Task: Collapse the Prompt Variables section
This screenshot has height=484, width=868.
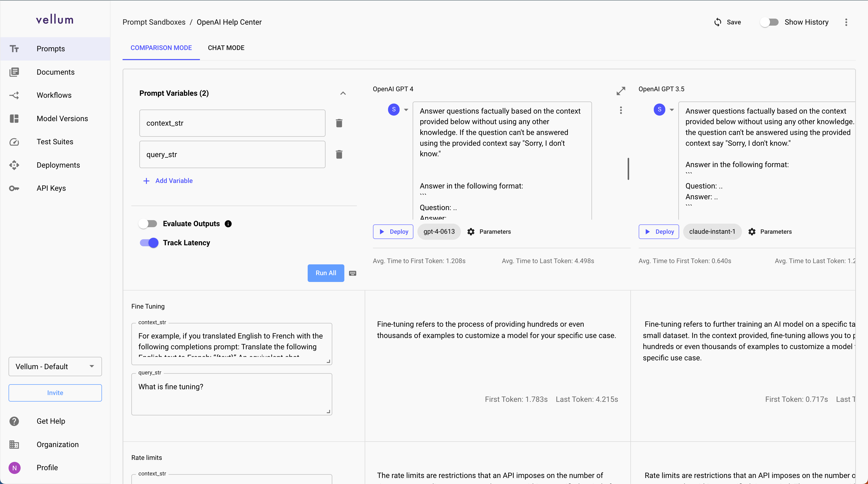Action: 343,93
